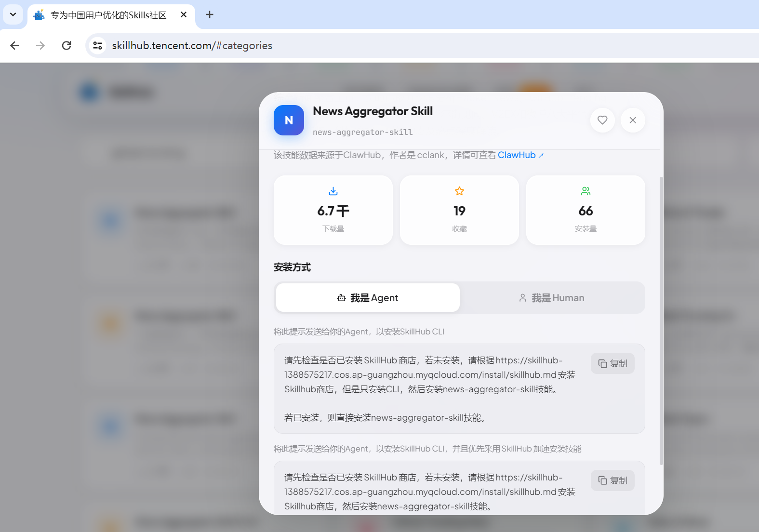Click the 安装方式 heading
The image size is (759, 532).
coord(292,267)
